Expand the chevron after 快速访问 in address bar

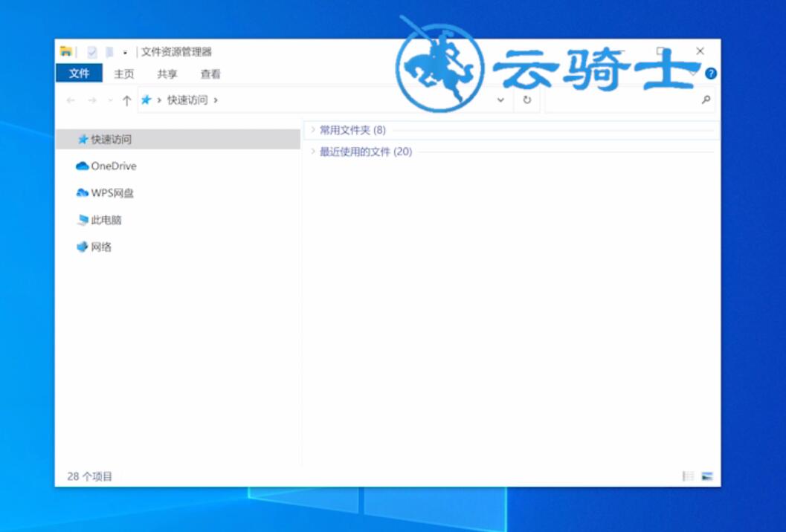[216, 100]
